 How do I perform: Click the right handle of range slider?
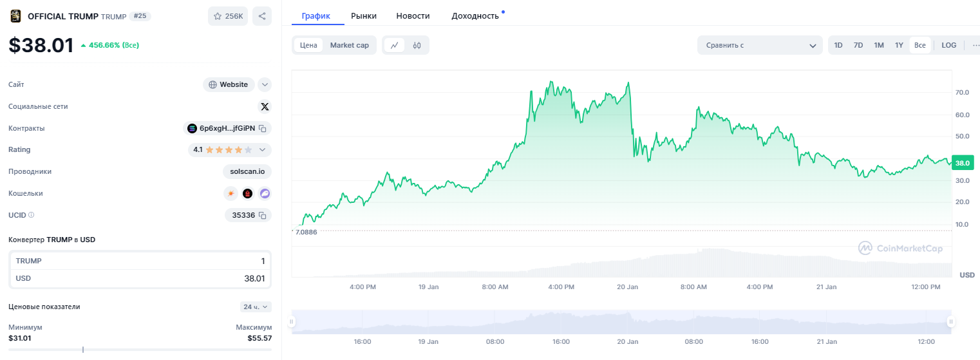(950, 321)
